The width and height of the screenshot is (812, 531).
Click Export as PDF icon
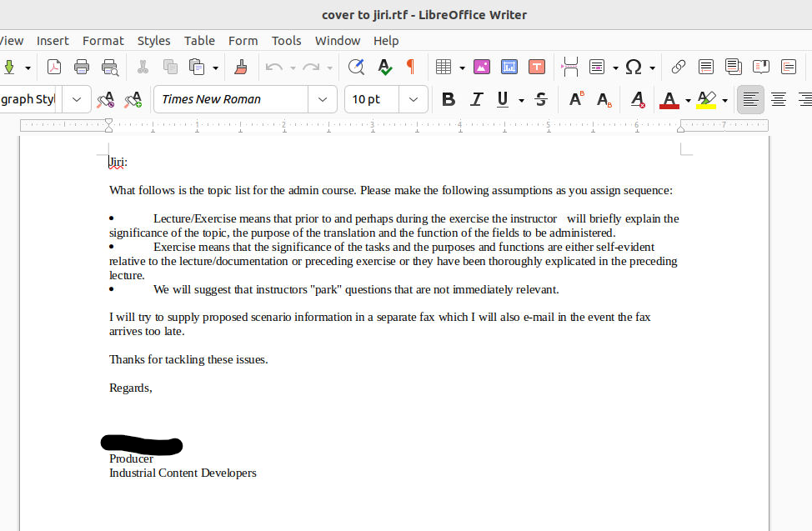coord(54,67)
